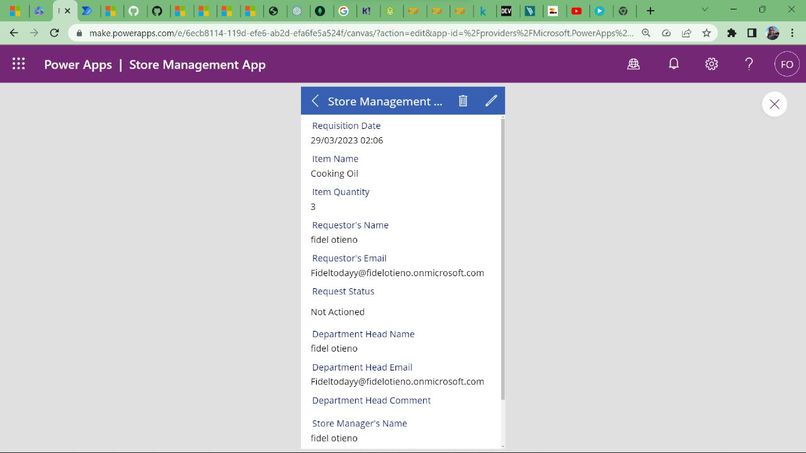The width and height of the screenshot is (806, 453).
Task: Open the extensions puzzle icon
Action: [731, 33]
